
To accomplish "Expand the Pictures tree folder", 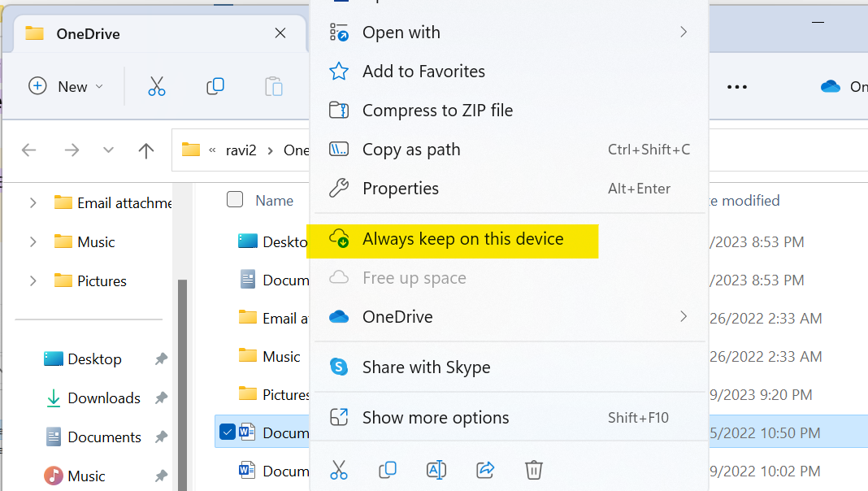I will click(33, 281).
